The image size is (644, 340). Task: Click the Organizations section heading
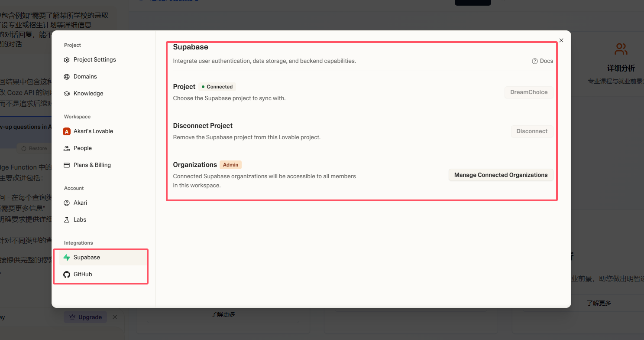click(x=195, y=165)
